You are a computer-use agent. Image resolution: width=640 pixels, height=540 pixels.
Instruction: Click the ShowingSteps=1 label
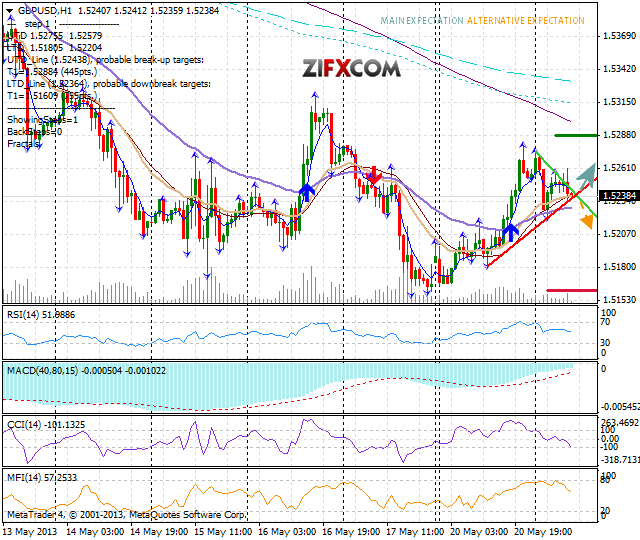coord(42,120)
